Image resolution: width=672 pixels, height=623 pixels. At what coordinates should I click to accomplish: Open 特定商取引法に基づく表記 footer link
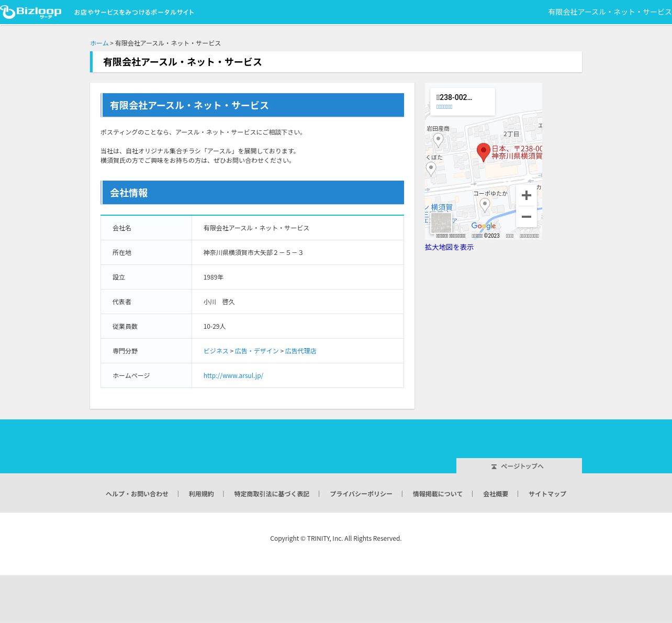click(x=272, y=494)
